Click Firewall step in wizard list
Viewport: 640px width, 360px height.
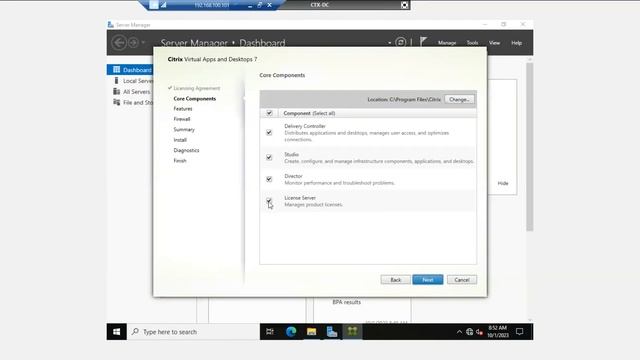pyautogui.click(x=182, y=119)
